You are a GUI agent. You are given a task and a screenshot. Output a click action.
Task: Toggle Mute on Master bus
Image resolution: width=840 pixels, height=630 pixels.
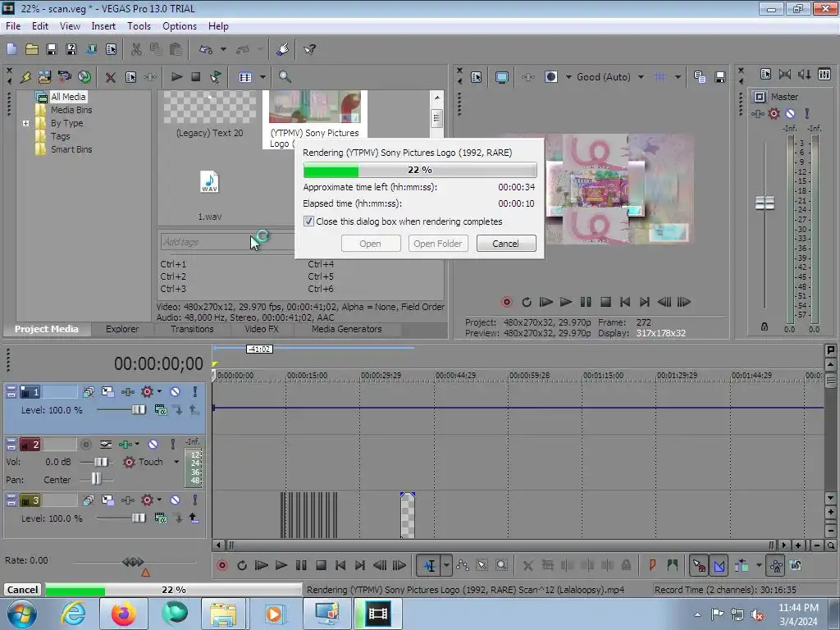click(x=790, y=113)
